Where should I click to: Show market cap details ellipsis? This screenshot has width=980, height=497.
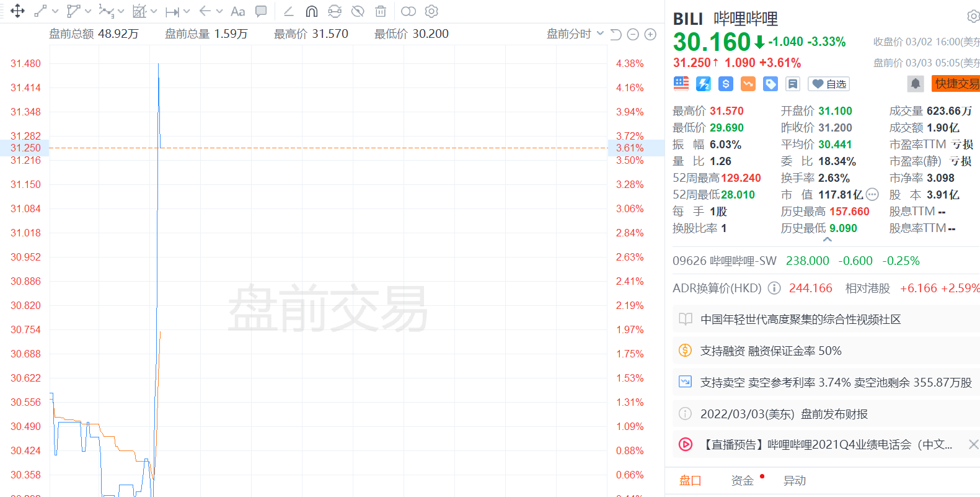[x=872, y=194]
